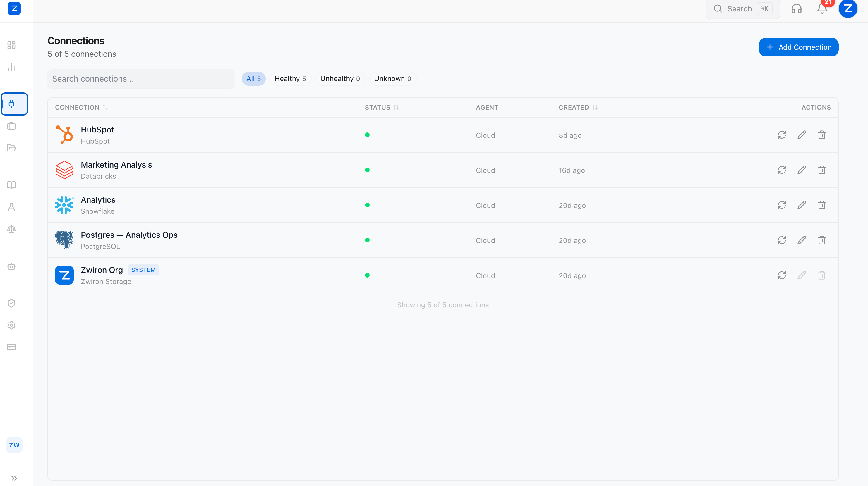Image resolution: width=868 pixels, height=486 pixels.
Task: Focus the Search connections field
Action: (141, 79)
